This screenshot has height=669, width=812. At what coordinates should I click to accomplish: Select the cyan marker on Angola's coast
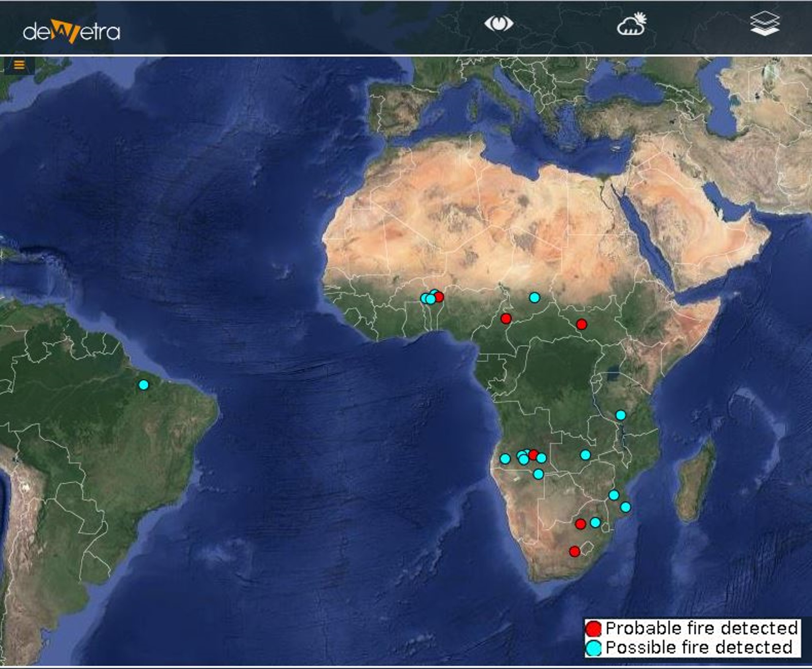(x=505, y=459)
